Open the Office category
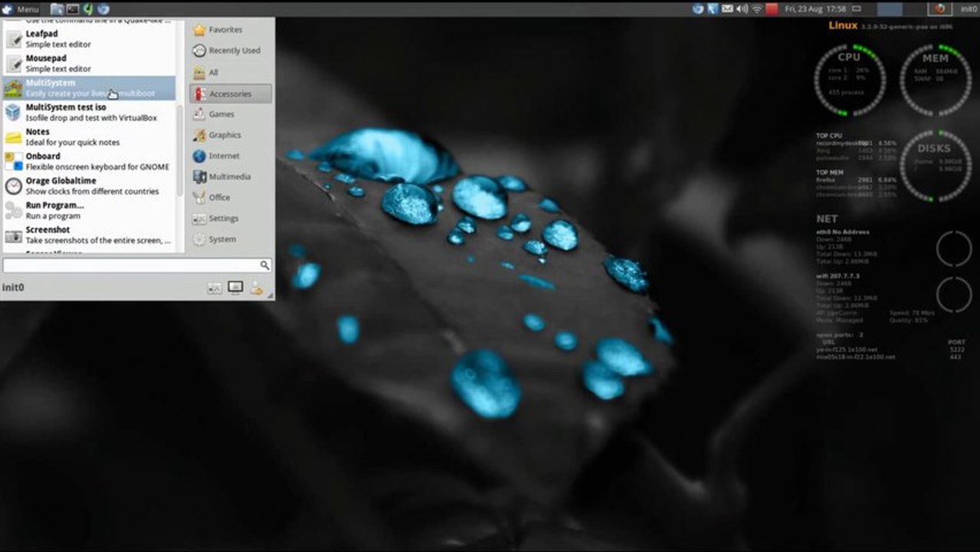 click(231, 197)
